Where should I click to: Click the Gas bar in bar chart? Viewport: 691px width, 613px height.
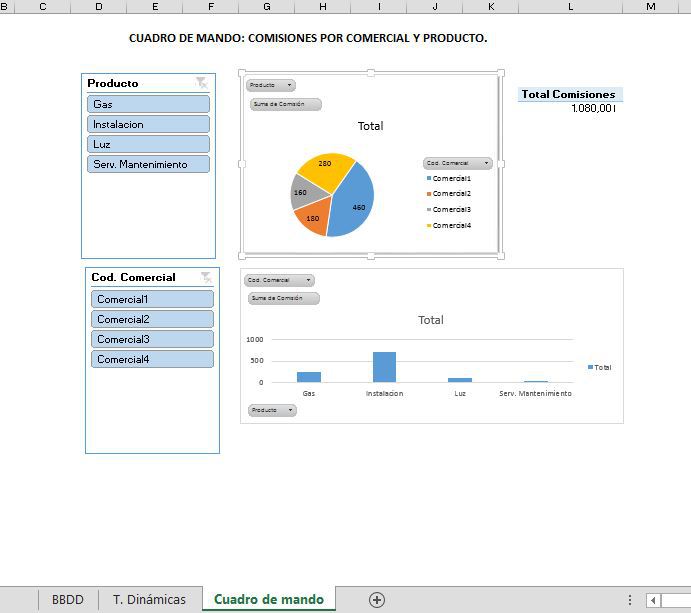(x=309, y=377)
